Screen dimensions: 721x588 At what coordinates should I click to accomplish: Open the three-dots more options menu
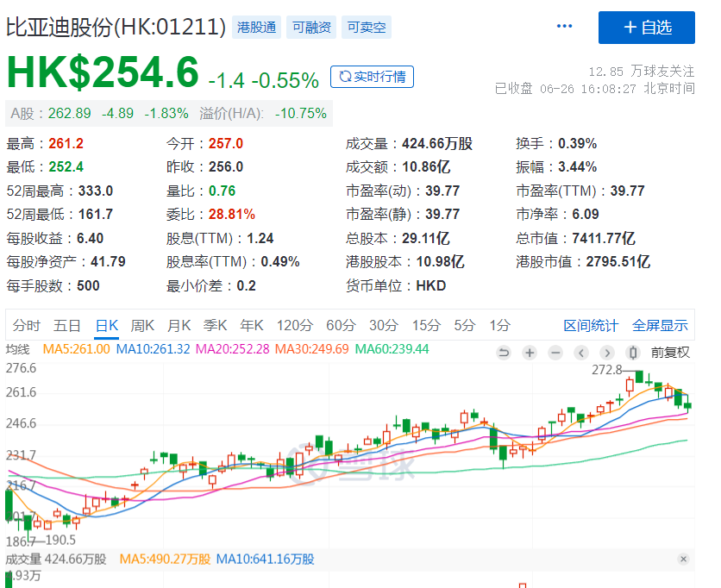(x=564, y=26)
